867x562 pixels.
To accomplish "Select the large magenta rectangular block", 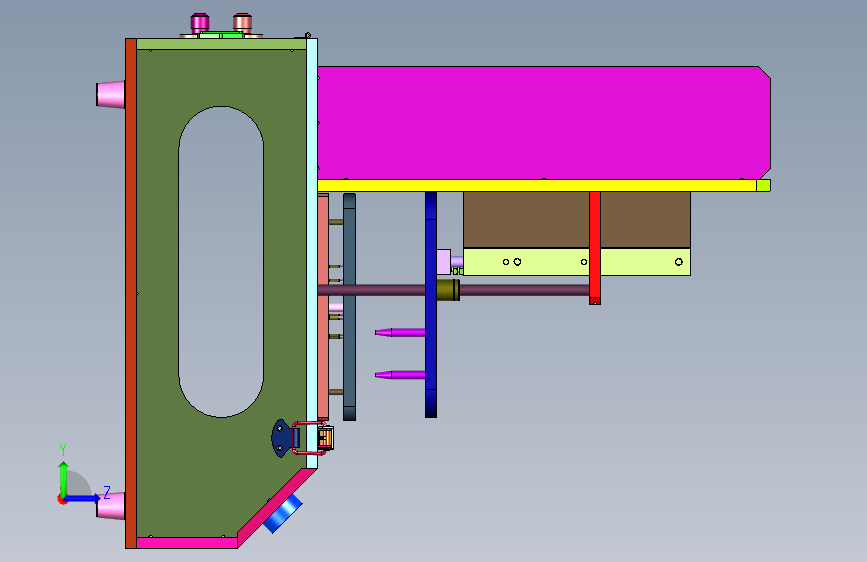I will (x=544, y=123).
